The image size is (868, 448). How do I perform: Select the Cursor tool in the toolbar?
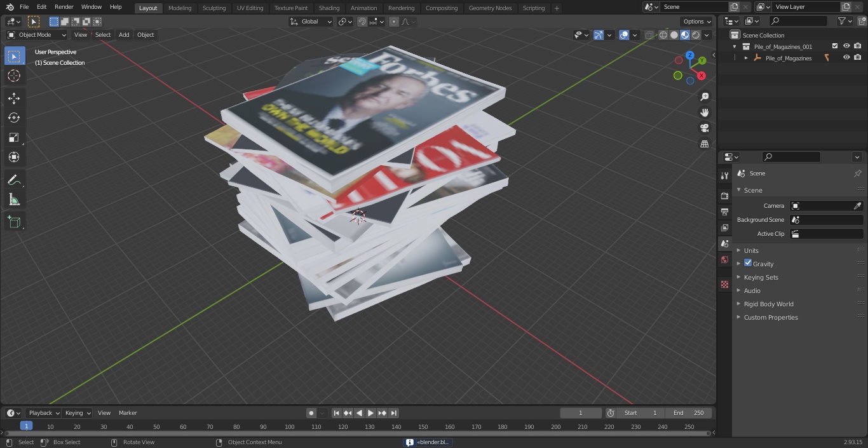[14, 76]
